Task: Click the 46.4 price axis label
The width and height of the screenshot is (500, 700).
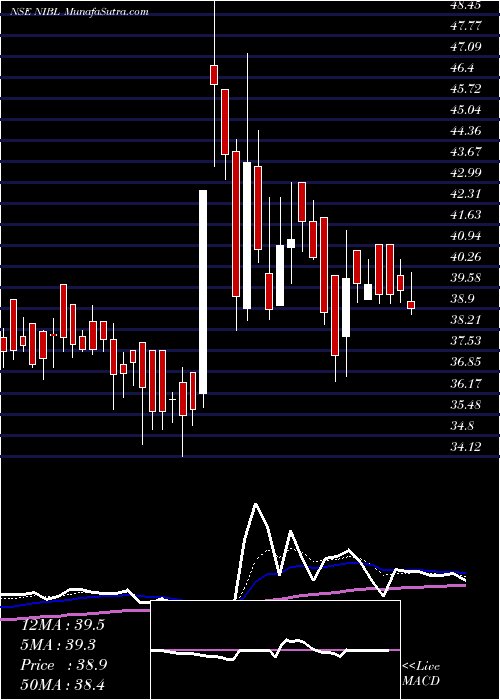Action: tap(462, 68)
